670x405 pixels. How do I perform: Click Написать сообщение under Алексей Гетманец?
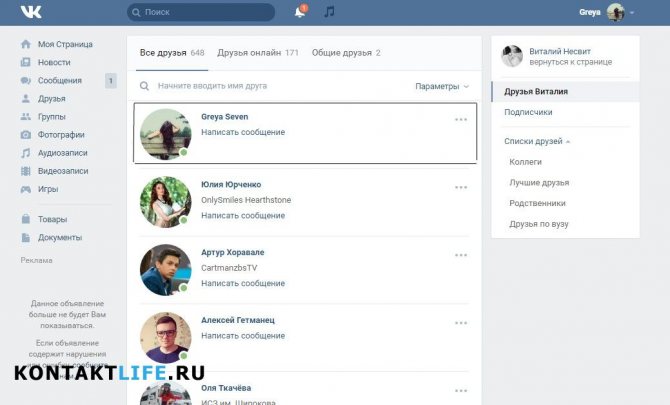[243, 336]
